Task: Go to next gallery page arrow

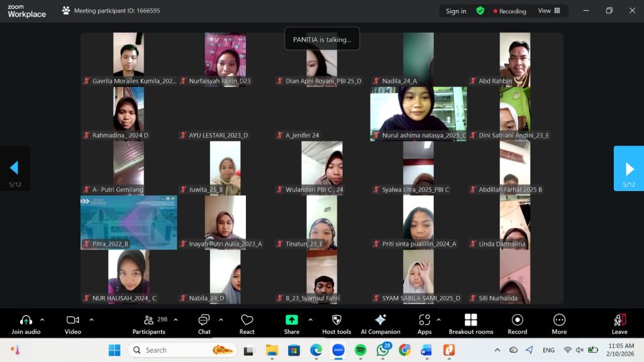Action: pos(629,168)
